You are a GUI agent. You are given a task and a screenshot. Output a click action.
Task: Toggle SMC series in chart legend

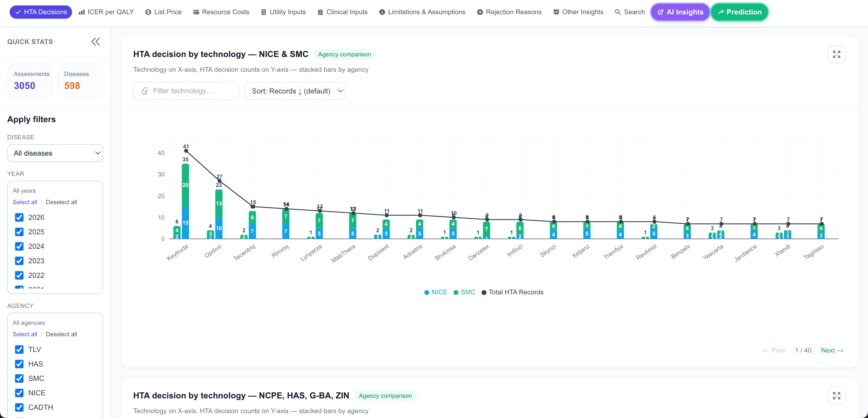pos(464,292)
